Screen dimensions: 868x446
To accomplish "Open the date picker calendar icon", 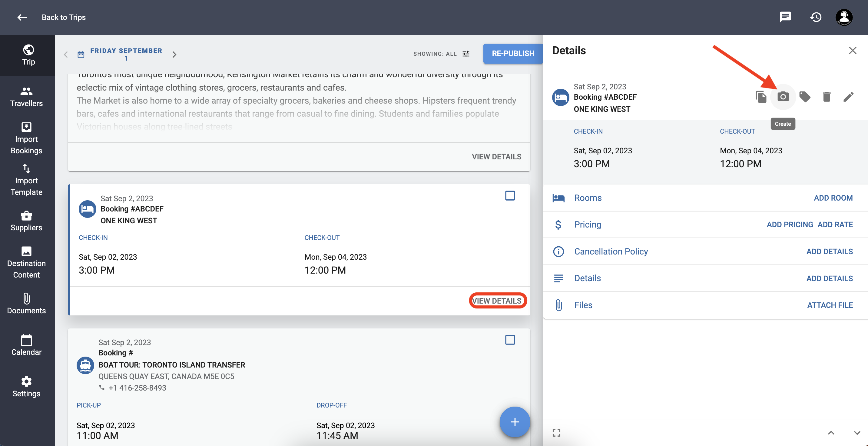I will click(81, 54).
